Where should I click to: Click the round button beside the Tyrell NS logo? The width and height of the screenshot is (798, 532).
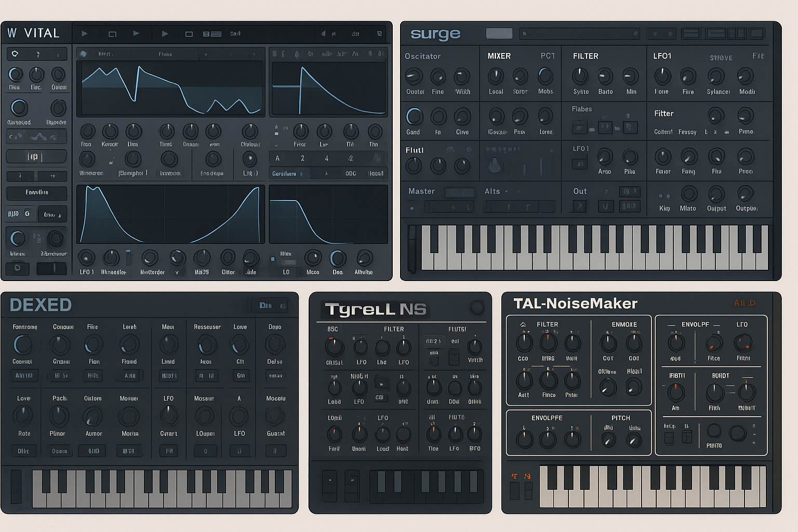click(x=477, y=308)
